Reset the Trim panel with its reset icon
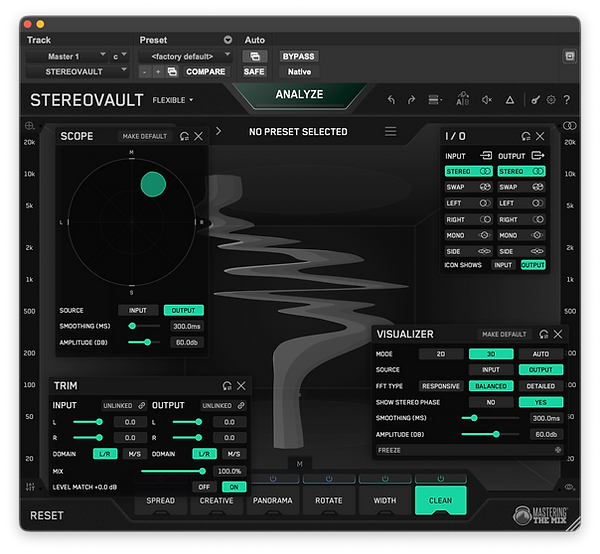This screenshot has height=554, width=600. 227,386
